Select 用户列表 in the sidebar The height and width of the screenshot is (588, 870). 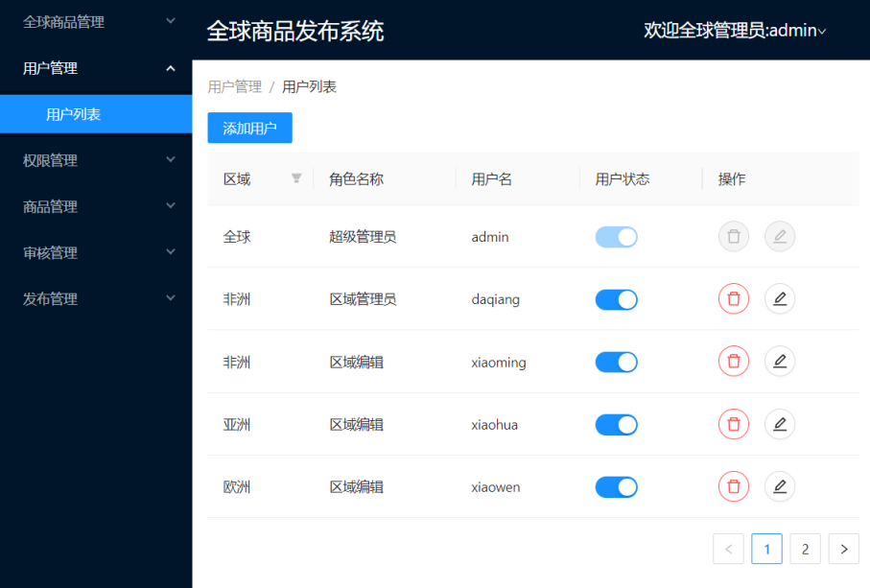[74, 114]
